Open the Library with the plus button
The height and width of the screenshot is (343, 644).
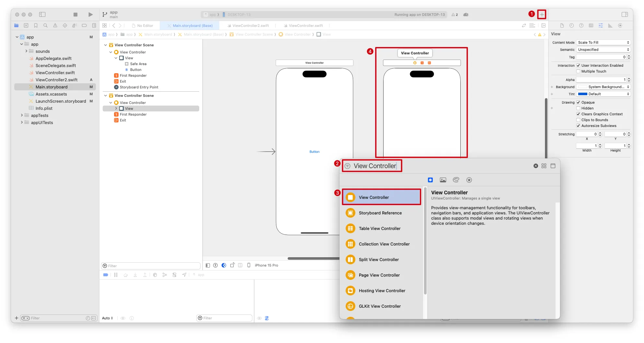542,15
